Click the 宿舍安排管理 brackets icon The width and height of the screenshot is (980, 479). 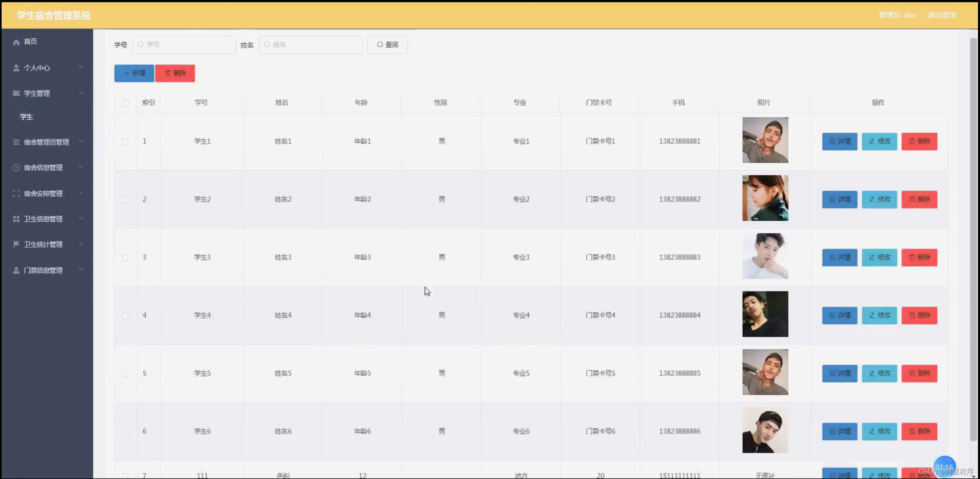[x=16, y=193]
